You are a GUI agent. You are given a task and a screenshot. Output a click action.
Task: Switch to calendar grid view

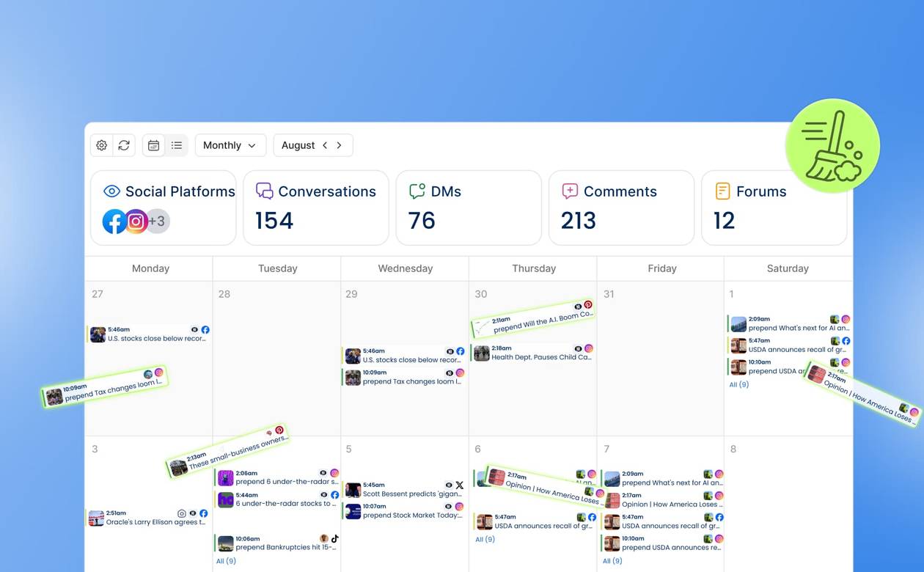coord(153,145)
